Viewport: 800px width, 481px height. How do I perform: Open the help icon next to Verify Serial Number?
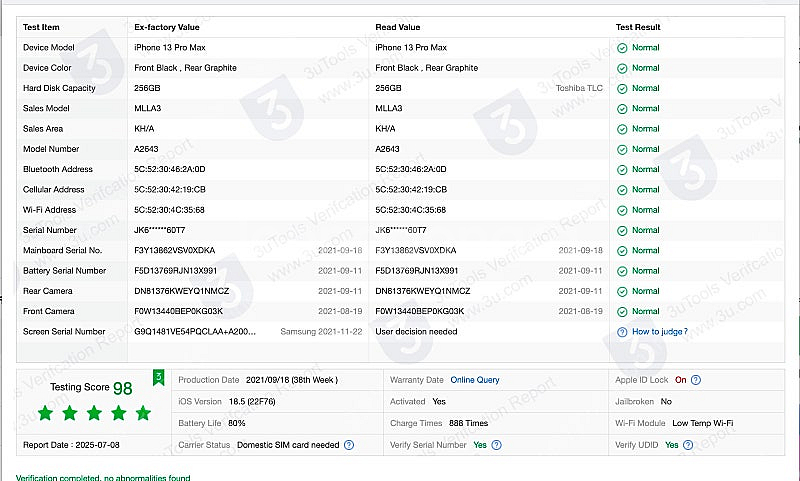click(x=496, y=445)
